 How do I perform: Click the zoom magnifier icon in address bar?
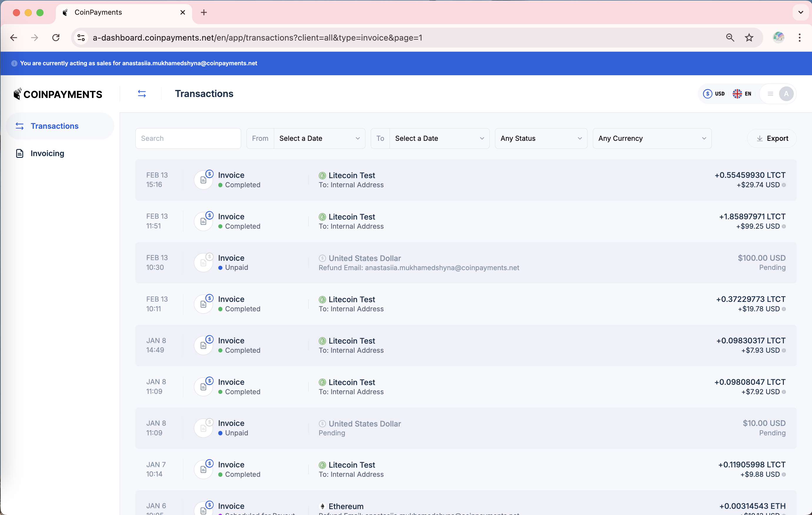point(730,37)
